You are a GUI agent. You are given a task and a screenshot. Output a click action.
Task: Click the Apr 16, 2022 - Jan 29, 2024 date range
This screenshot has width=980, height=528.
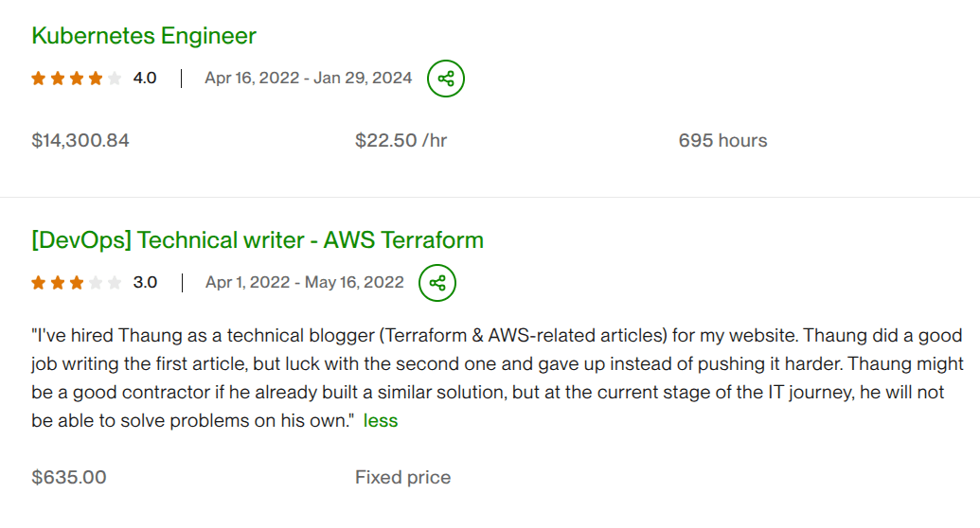(309, 79)
